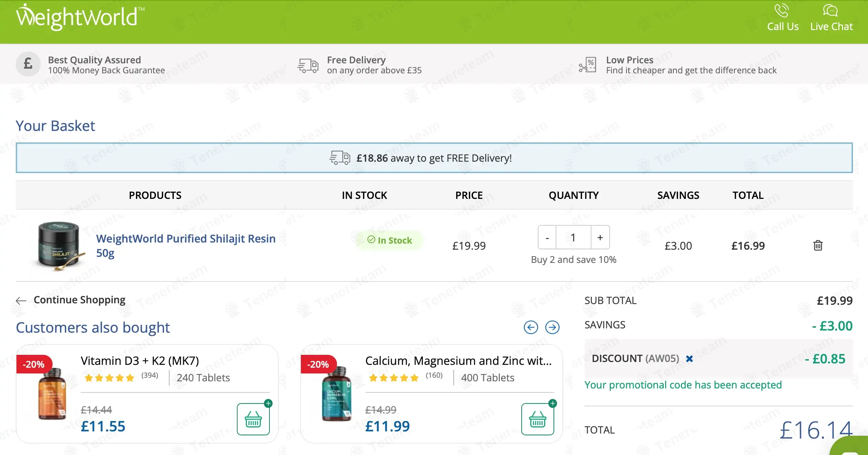Click the Call Us phone icon
Screen dimensions: 868x455
782,11
